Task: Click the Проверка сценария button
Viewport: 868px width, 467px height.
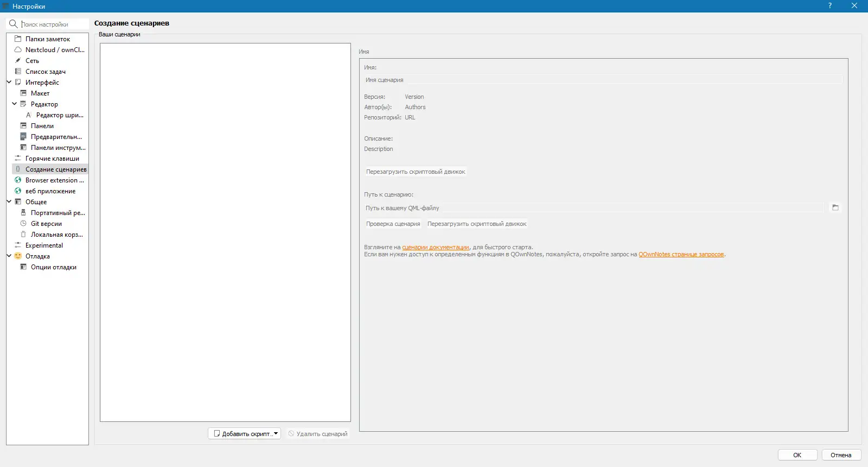Action: (x=393, y=224)
